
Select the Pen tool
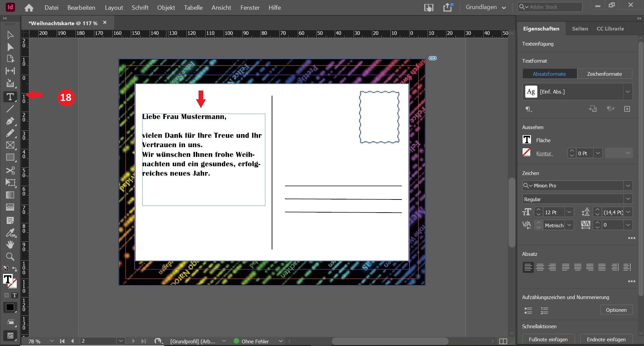[10, 121]
